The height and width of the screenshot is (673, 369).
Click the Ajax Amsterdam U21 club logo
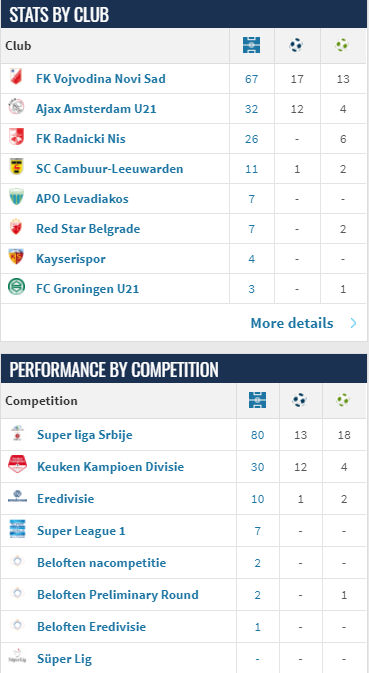(16, 107)
